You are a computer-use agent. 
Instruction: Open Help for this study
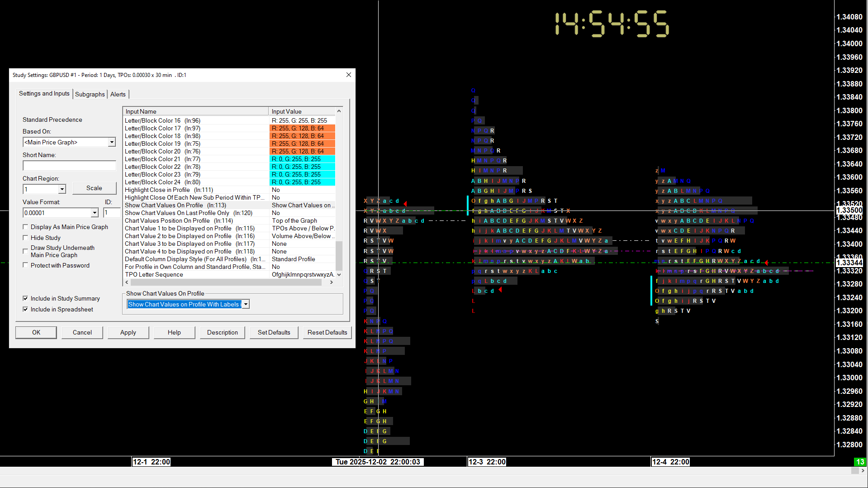174,332
